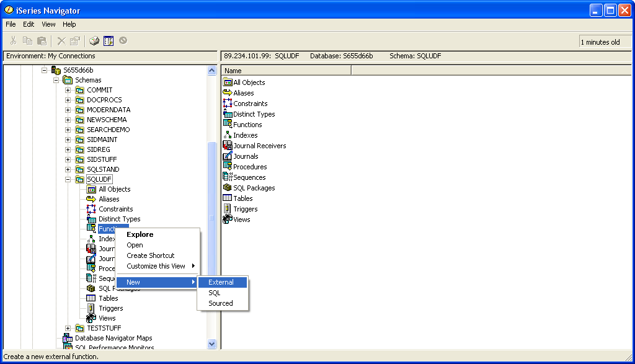The width and height of the screenshot is (635, 364).
Task: Select Procedures icon in right pane
Action: (228, 166)
